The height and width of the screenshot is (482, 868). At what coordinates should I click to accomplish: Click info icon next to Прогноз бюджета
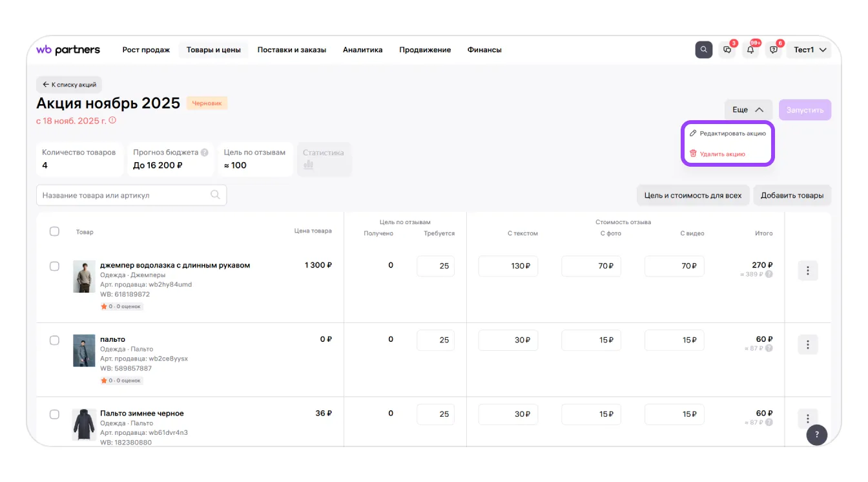pyautogui.click(x=205, y=153)
